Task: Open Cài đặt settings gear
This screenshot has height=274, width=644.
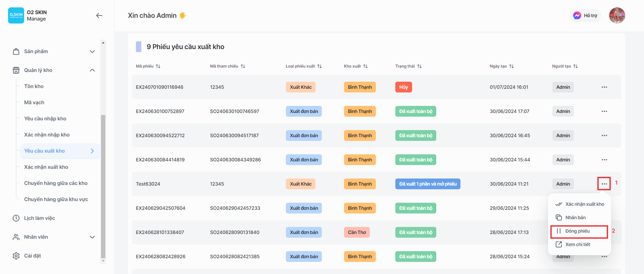Action: coord(16,256)
